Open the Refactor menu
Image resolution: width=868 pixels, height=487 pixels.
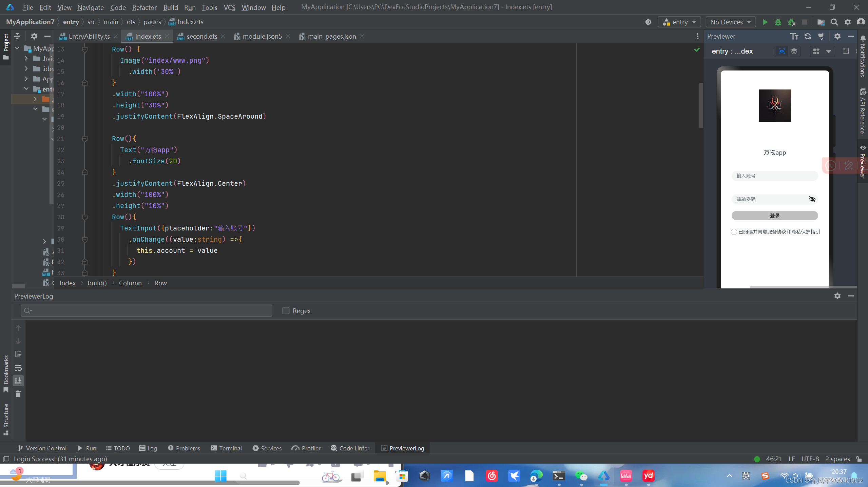coord(144,7)
